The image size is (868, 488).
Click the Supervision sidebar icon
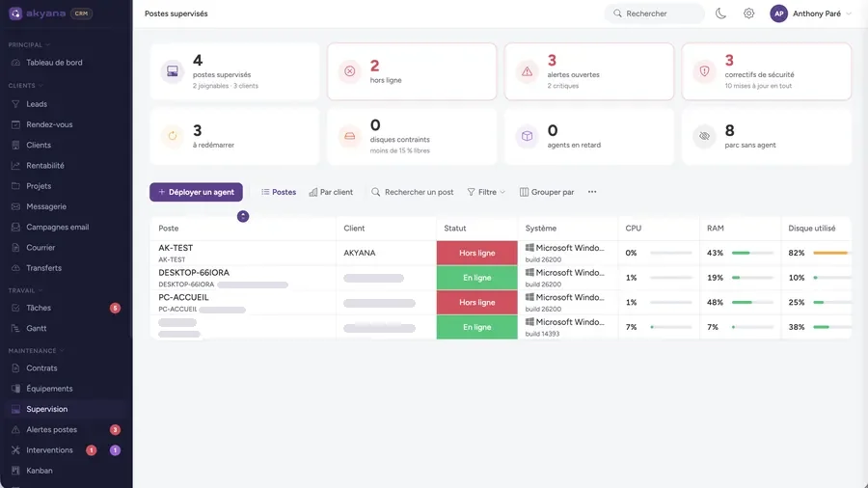pos(15,410)
